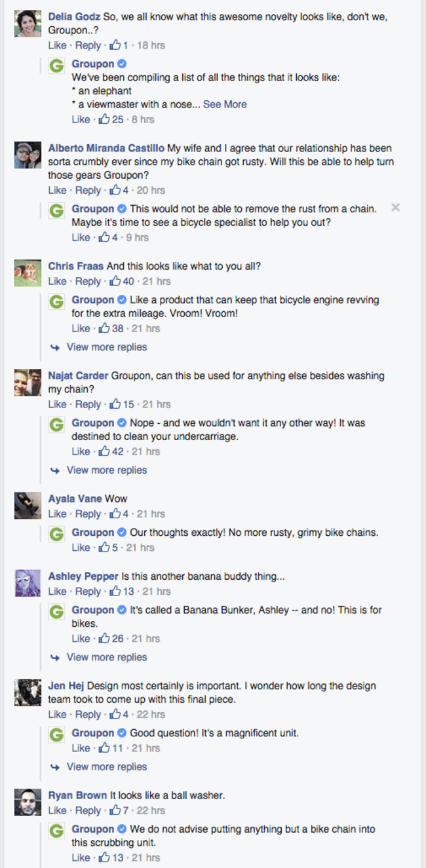The height and width of the screenshot is (868, 426).
Task: Reply to Ayala Vane's 'Wow' comment
Action: tap(88, 514)
